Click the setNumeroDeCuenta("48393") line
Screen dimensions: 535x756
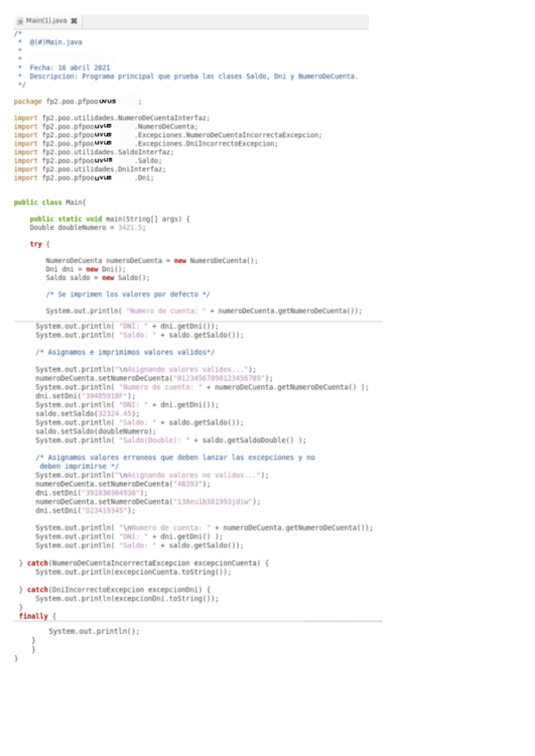point(123,483)
